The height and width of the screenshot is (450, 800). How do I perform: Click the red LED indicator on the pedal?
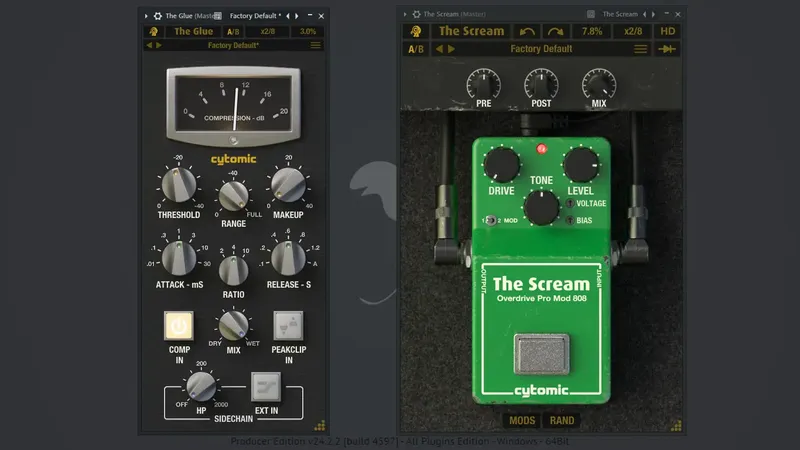click(541, 149)
